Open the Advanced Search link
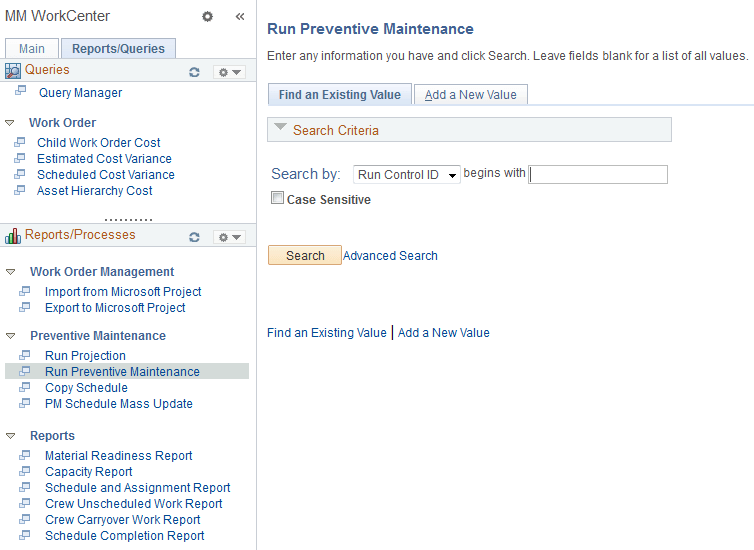The image size is (754, 550). [x=390, y=256]
